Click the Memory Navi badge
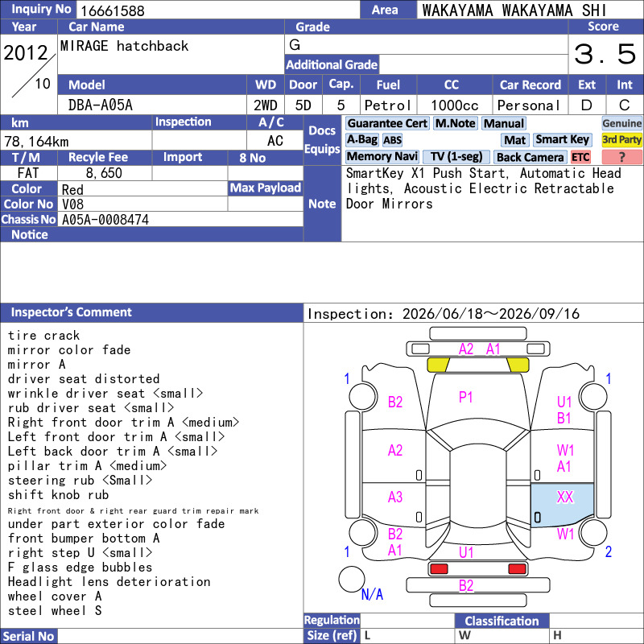 [382, 156]
